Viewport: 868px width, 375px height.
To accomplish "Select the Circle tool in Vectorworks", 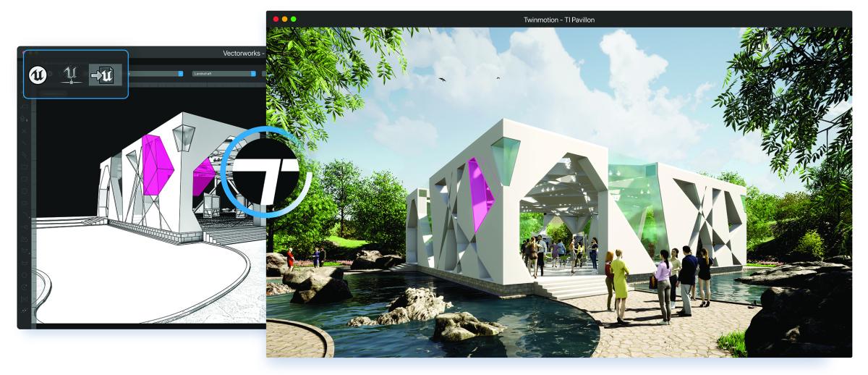I will [x=25, y=190].
